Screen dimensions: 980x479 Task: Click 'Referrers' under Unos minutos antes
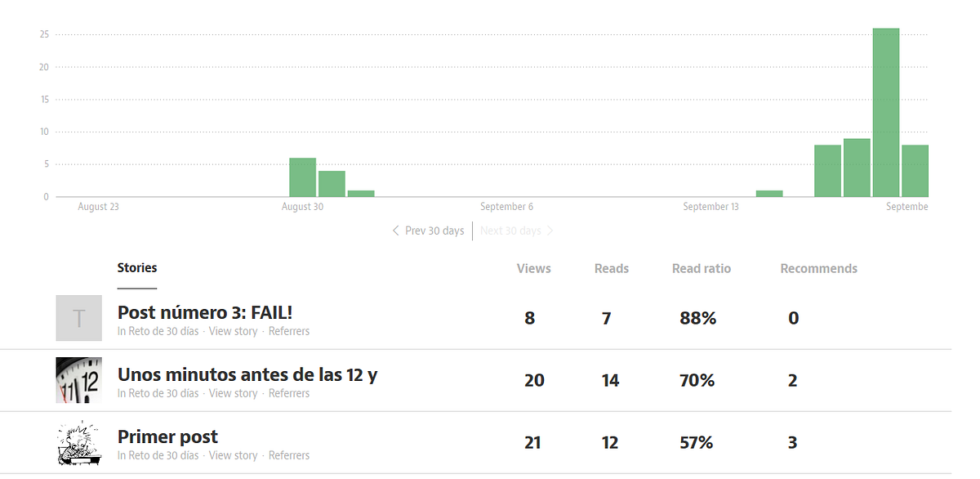[x=289, y=393]
